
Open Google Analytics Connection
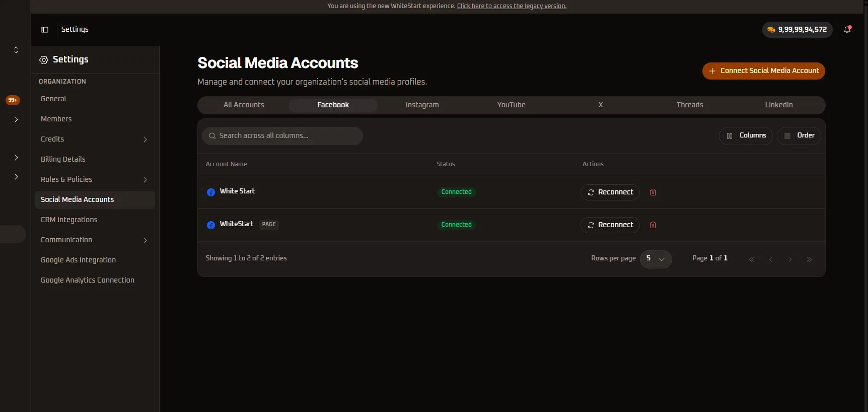point(95,280)
